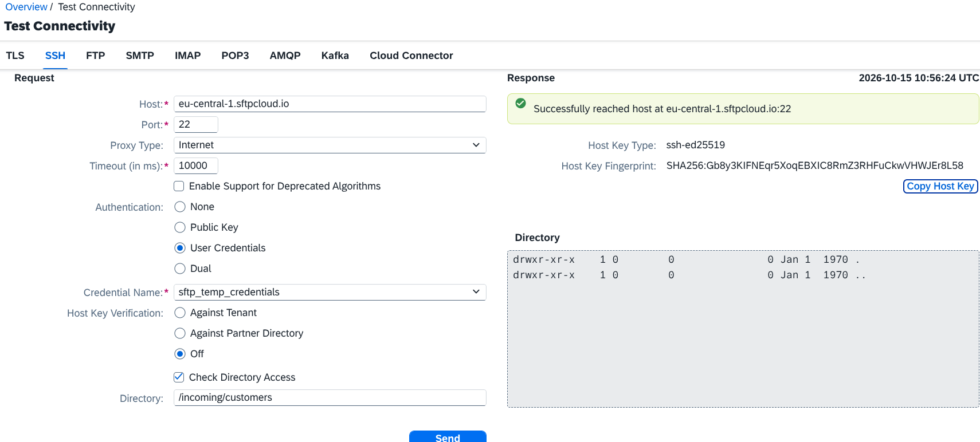This screenshot has height=442, width=980.
Task: Select Public Key authentication
Action: (x=180, y=227)
